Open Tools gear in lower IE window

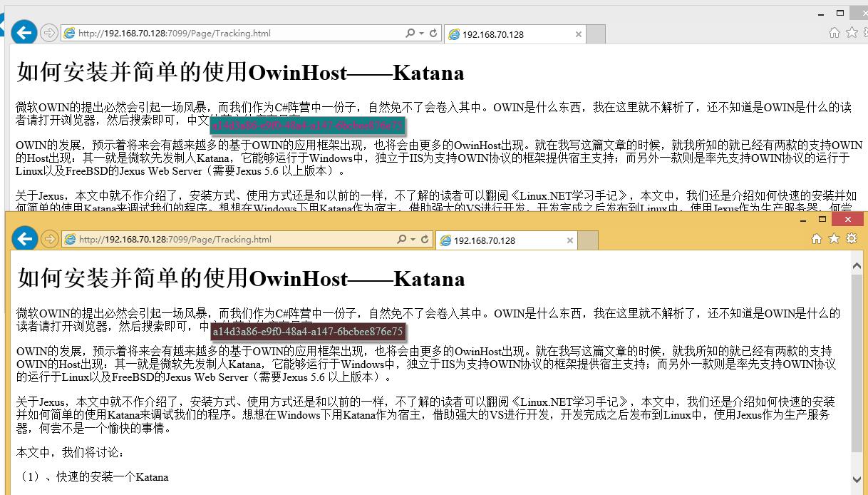tap(851, 239)
